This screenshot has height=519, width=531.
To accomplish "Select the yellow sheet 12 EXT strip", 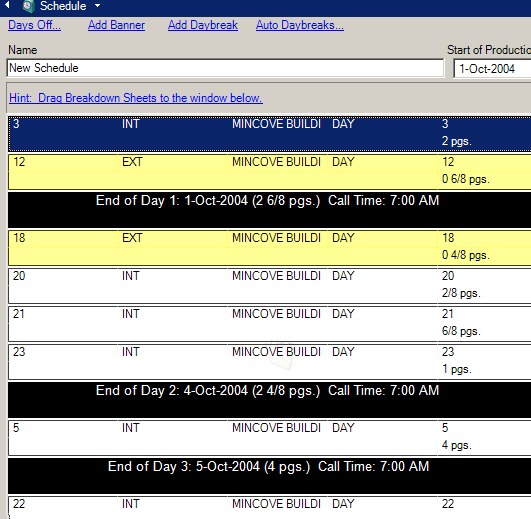I will pyautogui.click(x=270, y=172).
